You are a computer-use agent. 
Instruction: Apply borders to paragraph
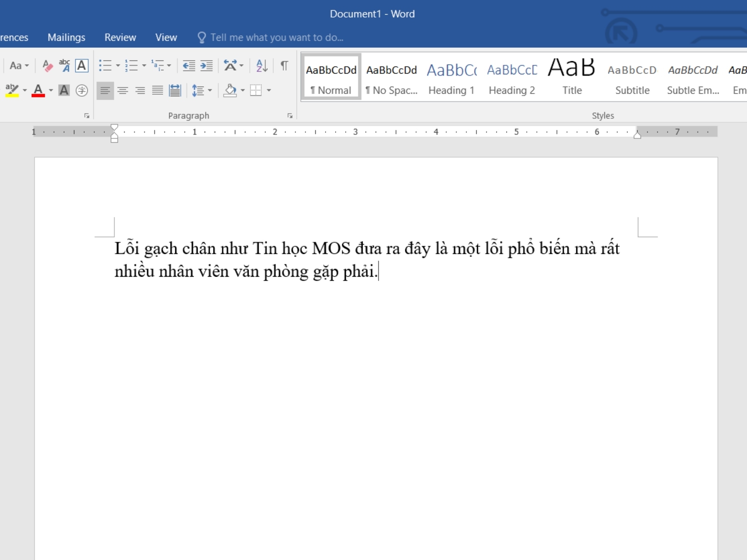click(x=256, y=90)
